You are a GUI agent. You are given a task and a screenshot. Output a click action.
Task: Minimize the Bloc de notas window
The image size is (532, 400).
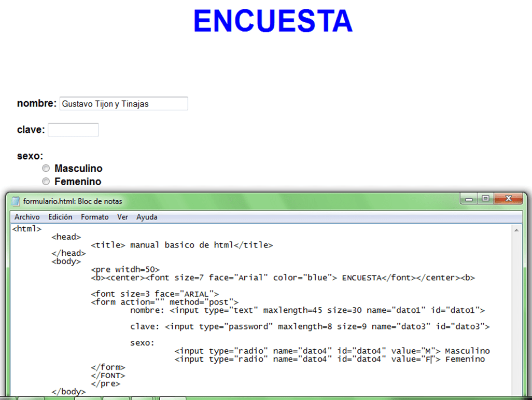point(469,199)
